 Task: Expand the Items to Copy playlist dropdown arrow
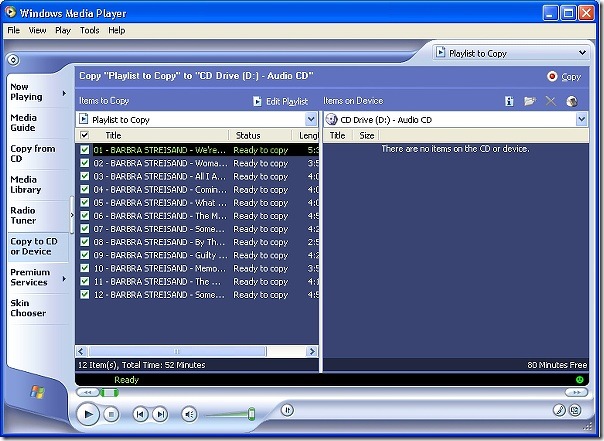(311, 119)
